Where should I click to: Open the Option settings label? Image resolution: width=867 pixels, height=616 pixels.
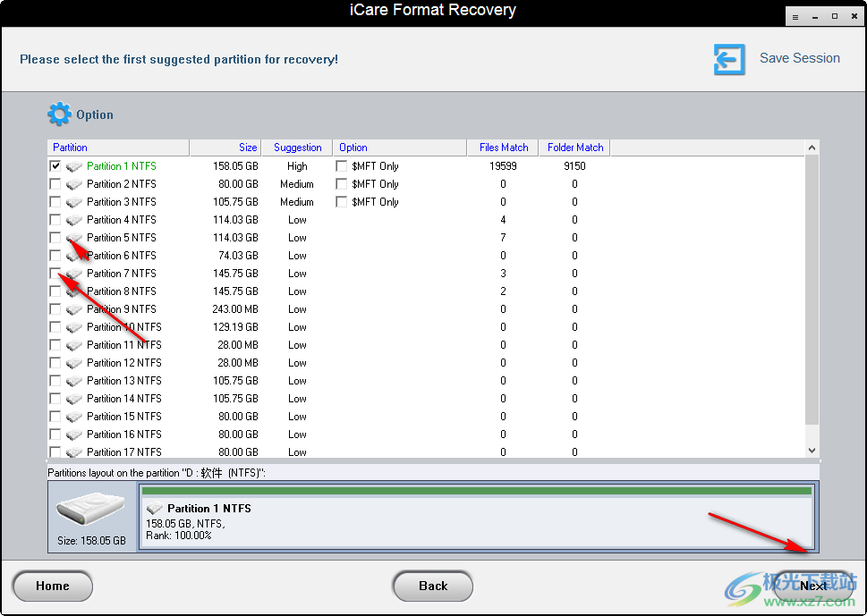95,114
